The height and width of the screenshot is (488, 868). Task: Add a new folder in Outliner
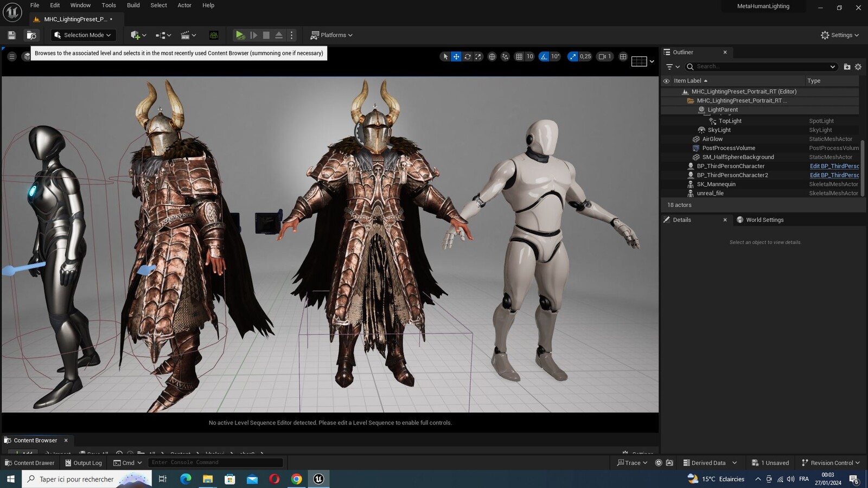coord(847,67)
